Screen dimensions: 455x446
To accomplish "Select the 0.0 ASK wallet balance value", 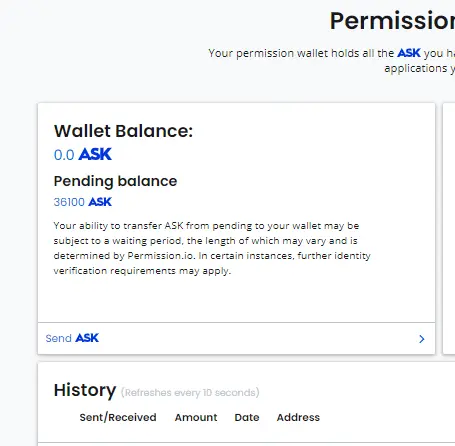I will coord(83,154).
